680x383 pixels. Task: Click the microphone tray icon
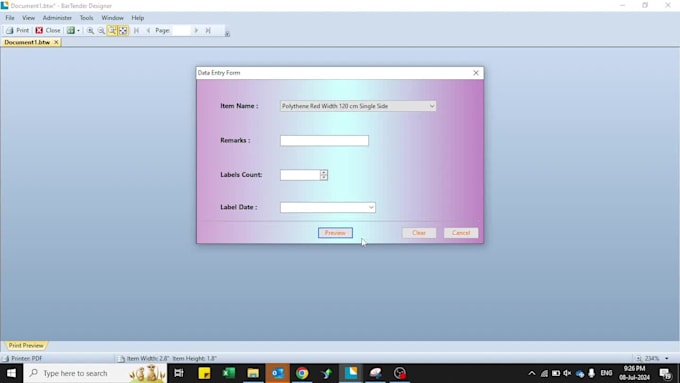click(592, 373)
